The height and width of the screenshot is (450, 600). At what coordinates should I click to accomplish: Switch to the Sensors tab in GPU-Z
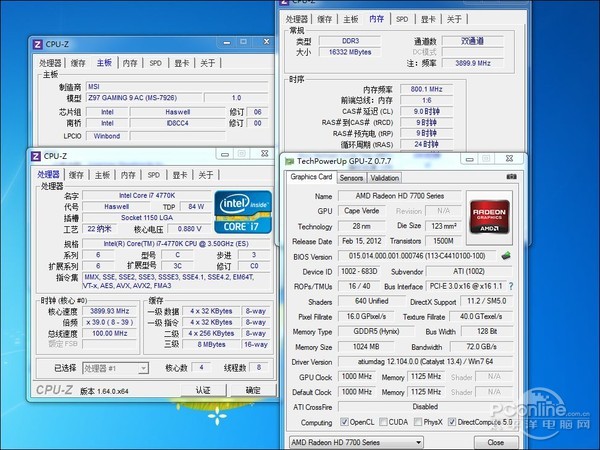351,177
